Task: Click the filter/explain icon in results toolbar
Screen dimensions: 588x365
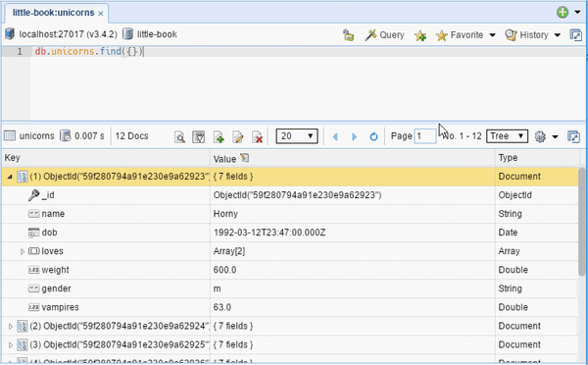Action: click(x=198, y=136)
